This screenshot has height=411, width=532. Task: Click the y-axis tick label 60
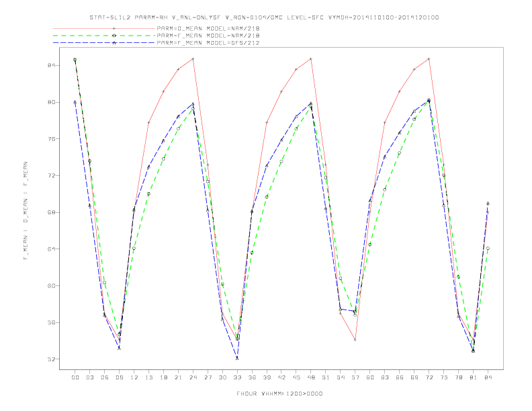tap(51, 286)
